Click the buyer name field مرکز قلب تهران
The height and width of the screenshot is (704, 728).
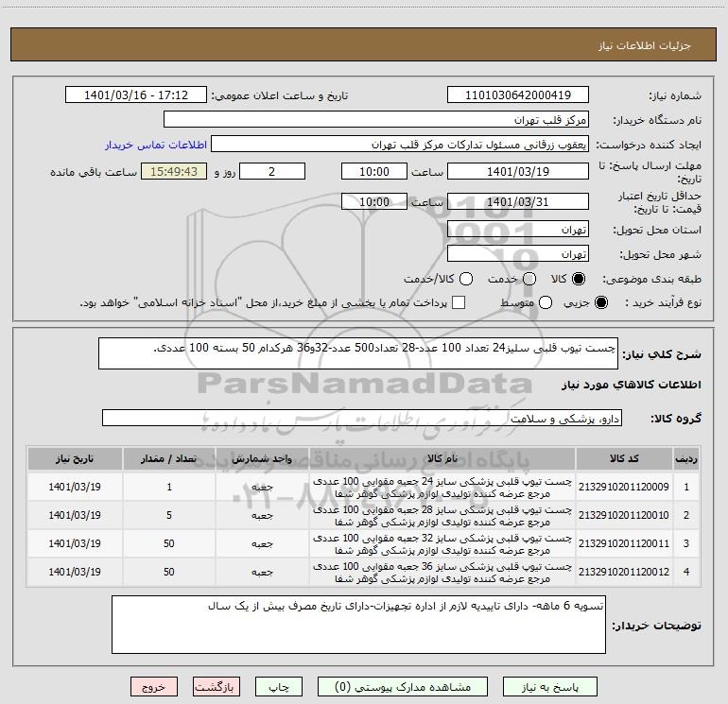coord(376,120)
